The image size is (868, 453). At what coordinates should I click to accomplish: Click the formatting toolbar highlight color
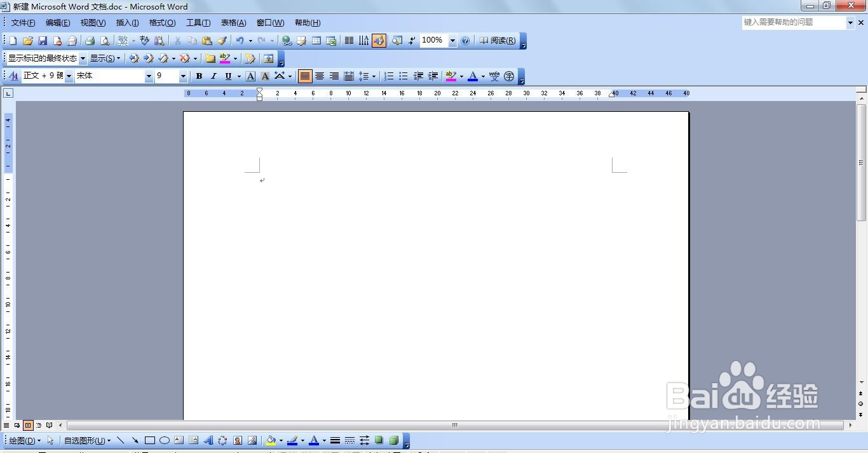pos(451,76)
